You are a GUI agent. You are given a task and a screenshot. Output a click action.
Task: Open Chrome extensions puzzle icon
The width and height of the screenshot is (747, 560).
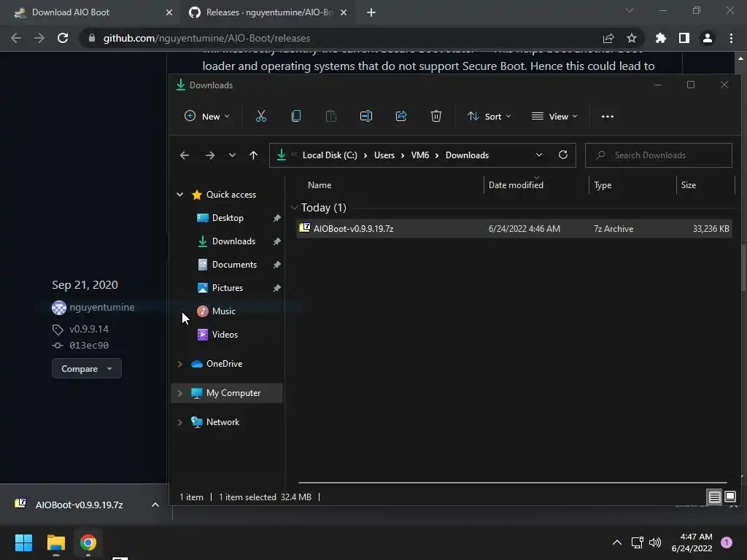pyautogui.click(x=660, y=38)
